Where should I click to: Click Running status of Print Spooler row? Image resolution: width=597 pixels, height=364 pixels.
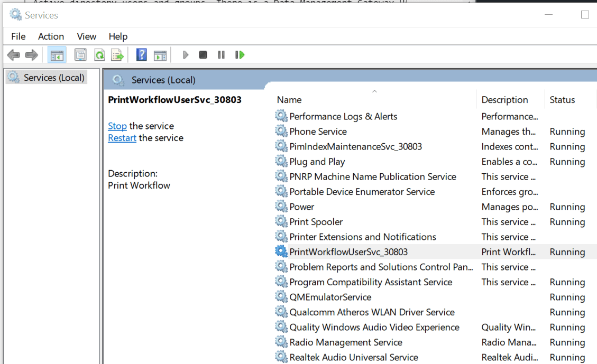[567, 222]
